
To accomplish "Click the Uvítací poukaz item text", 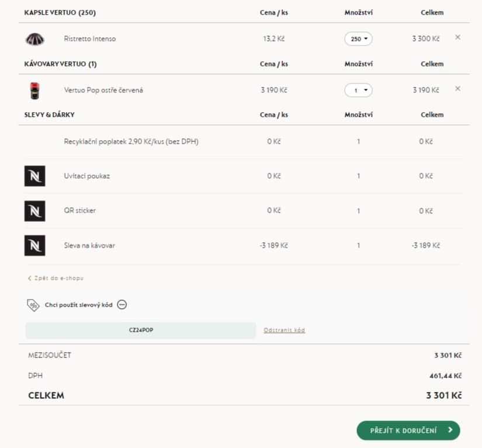I will (x=87, y=176).
